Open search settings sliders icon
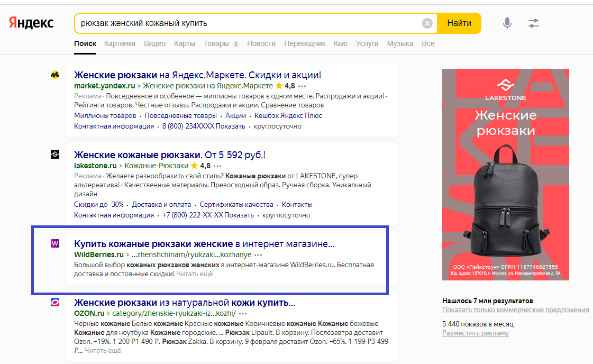The width and height of the screenshot is (593, 364). [x=534, y=23]
